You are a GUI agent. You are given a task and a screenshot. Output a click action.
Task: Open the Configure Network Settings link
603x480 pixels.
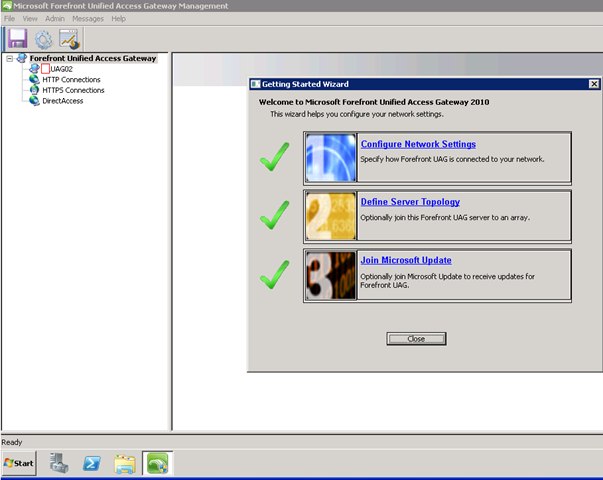(x=418, y=144)
